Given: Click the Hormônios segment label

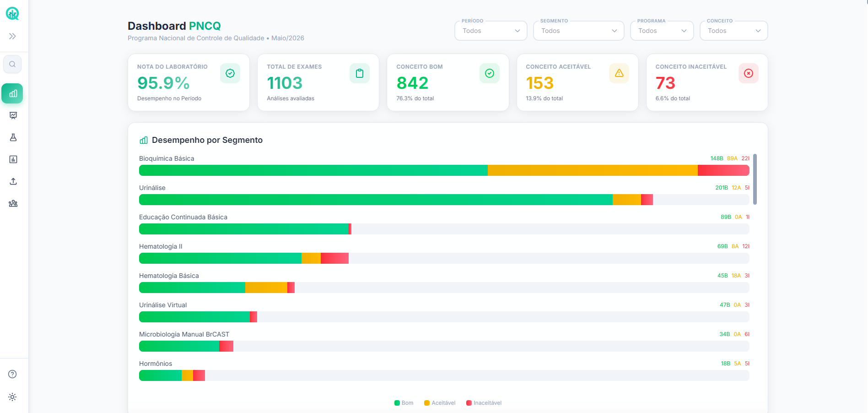Looking at the screenshot, I should point(156,364).
